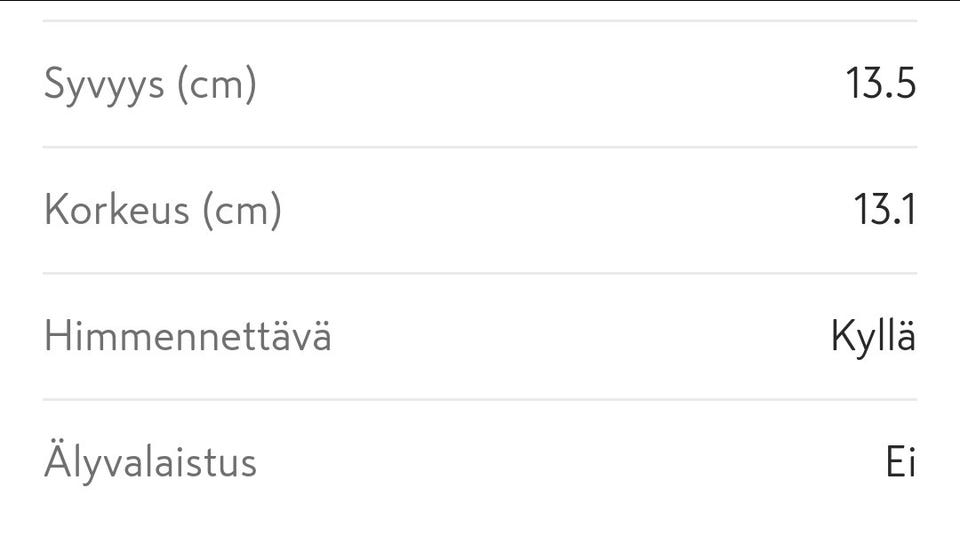Click blank space between Korkeus label and 13.1

[560, 211]
